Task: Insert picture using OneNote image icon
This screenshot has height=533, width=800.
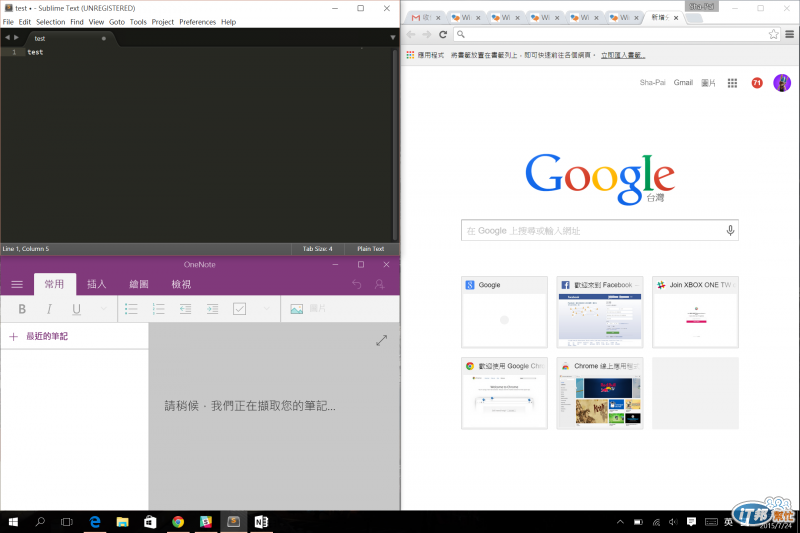Action: (296, 309)
